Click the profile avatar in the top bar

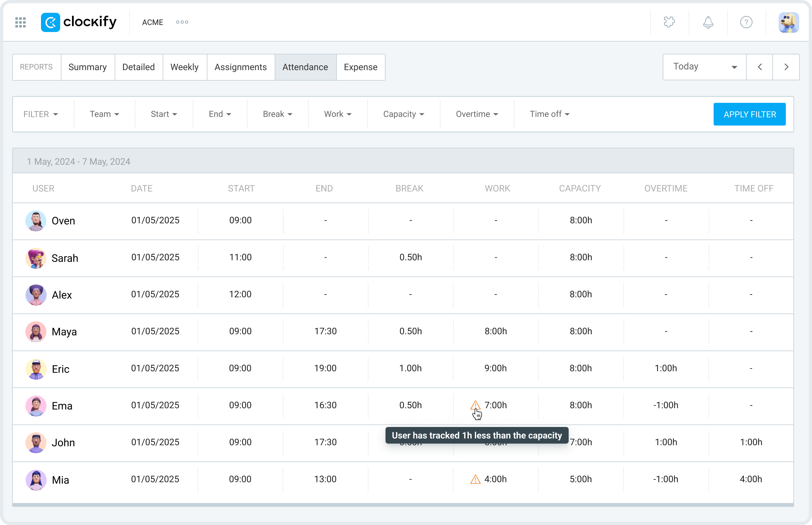pyautogui.click(x=789, y=22)
